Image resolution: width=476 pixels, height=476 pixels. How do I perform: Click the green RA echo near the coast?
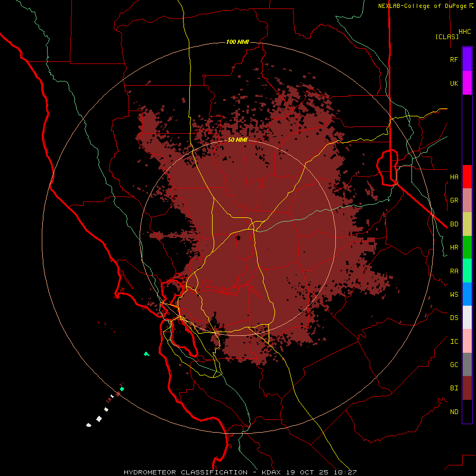147,354
